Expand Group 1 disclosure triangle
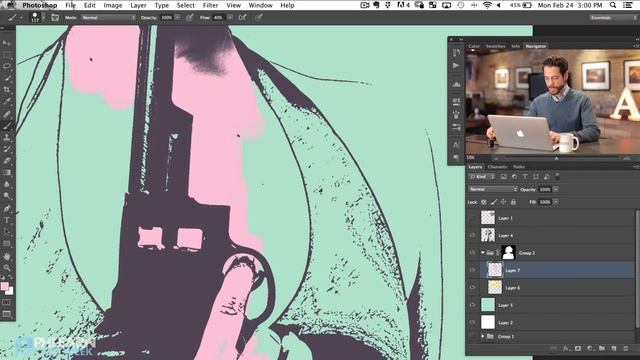This screenshot has height=360, width=640. click(x=482, y=336)
